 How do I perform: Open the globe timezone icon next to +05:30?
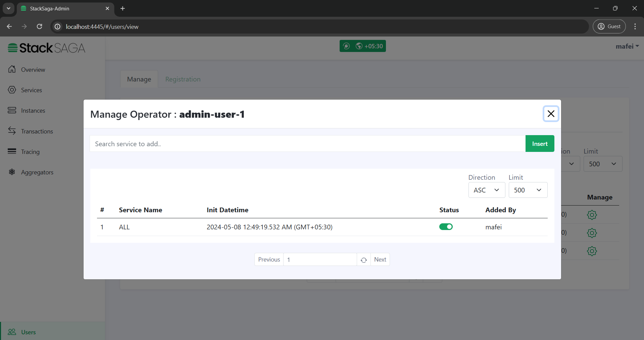coord(359,46)
